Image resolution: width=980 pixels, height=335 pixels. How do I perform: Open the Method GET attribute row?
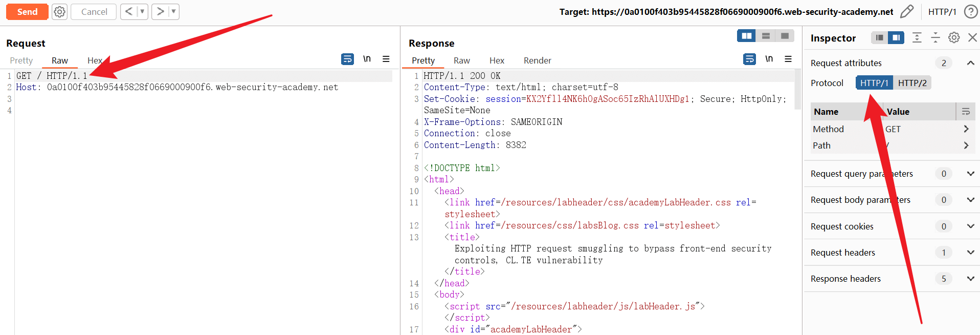click(x=893, y=129)
